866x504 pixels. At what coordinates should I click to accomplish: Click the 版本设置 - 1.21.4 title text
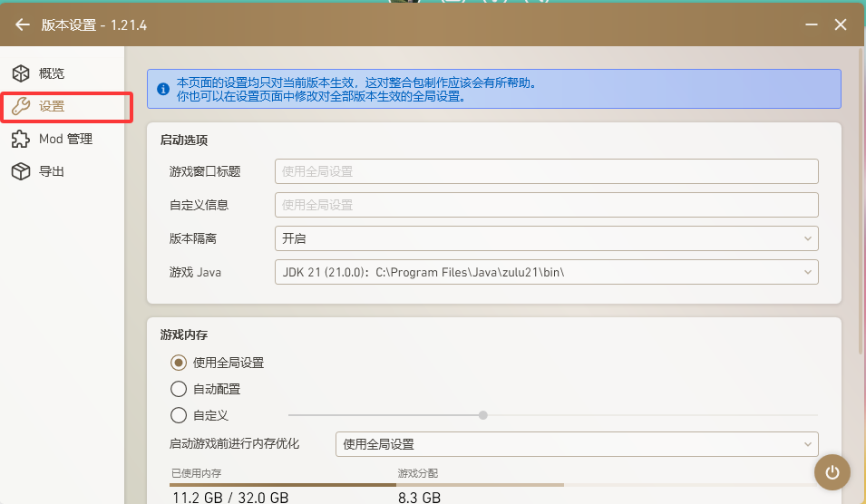coord(94,24)
